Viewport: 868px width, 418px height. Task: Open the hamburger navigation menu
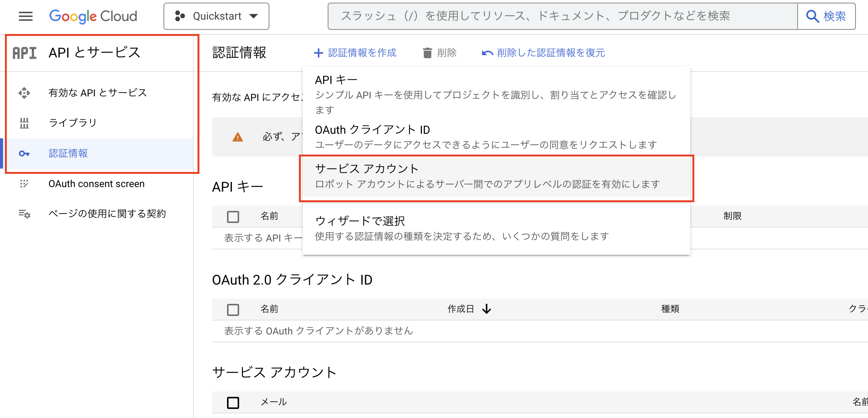pyautogui.click(x=26, y=16)
